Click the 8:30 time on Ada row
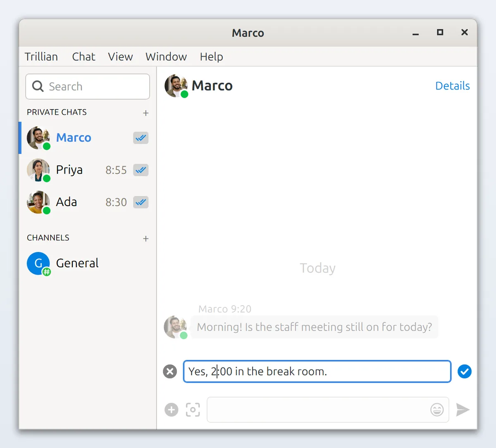This screenshot has width=496, height=448. click(x=116, y=202)
